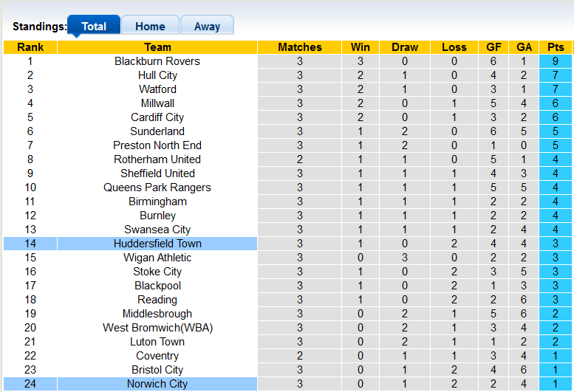This screenshot has height=392, width=574.
Task: Select the Team column header
Action: (x=157, y=47)
